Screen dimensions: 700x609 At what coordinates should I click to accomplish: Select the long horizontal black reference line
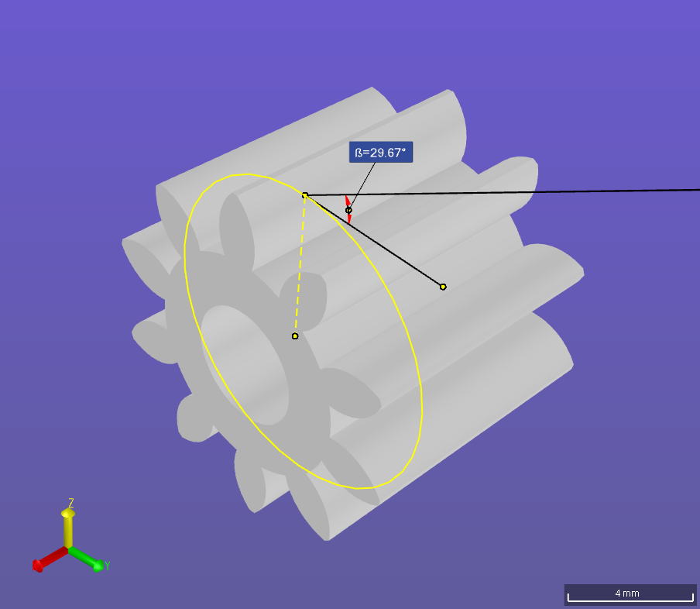tap(542, 191)
